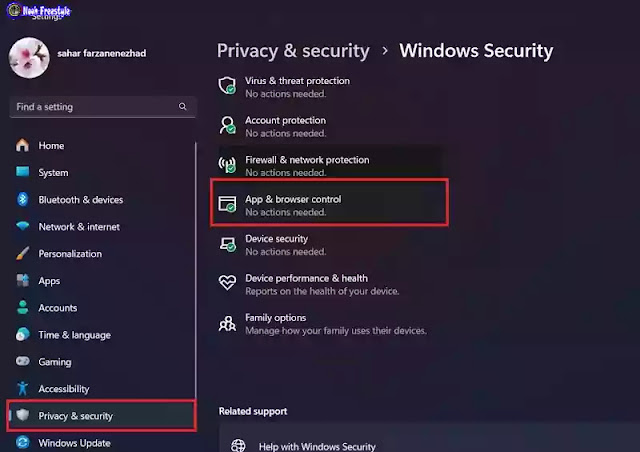Image resolution: width=640 pixels, height=452 pixels.
Task: Click the Personalization paintbrush icon
Action: click(x=22, y=253)
